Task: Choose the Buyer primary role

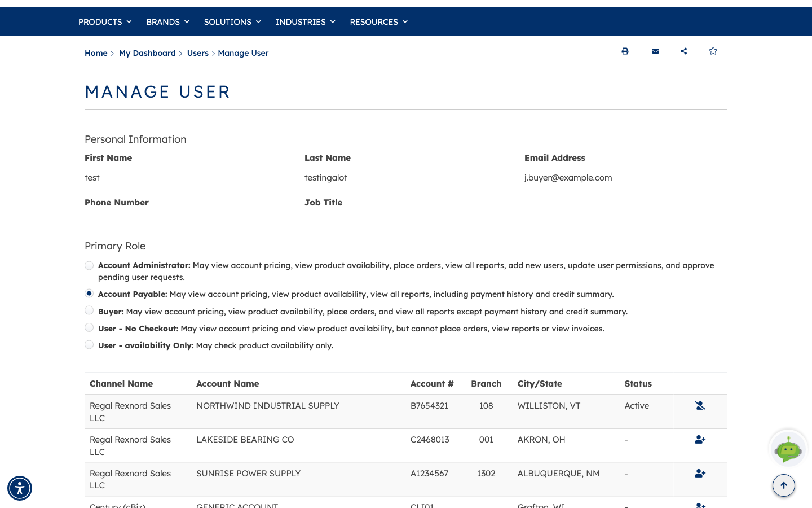Action: pos(89,310)
